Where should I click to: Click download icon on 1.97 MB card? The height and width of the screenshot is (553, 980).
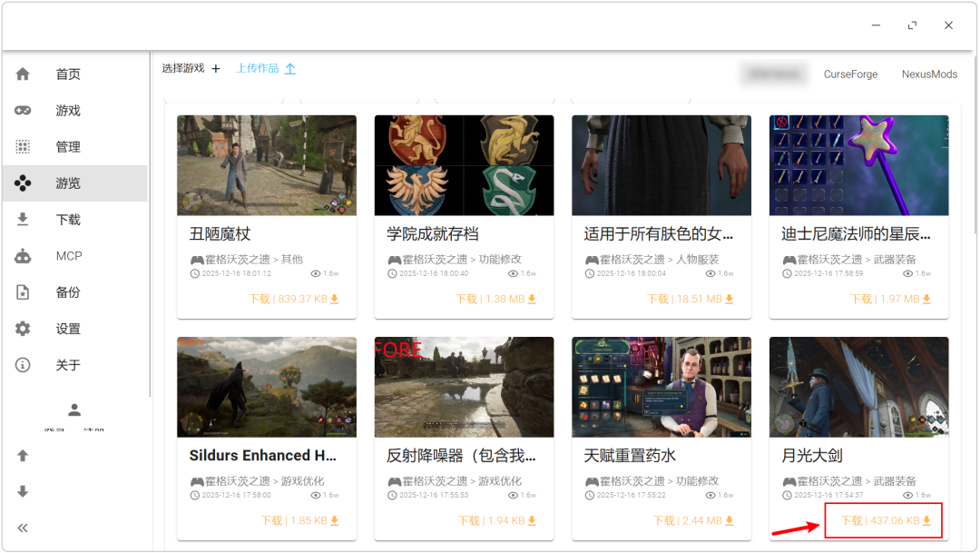(x=926, y=299)
